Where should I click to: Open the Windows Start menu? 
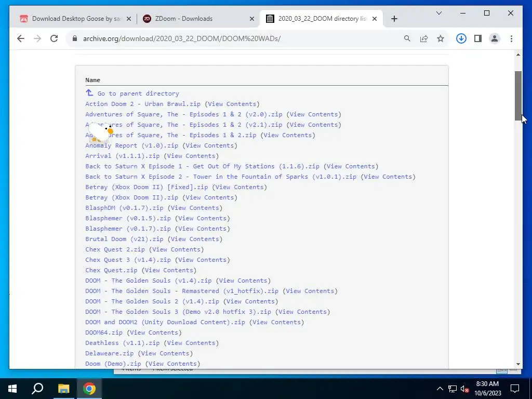(x=12, y=389)
